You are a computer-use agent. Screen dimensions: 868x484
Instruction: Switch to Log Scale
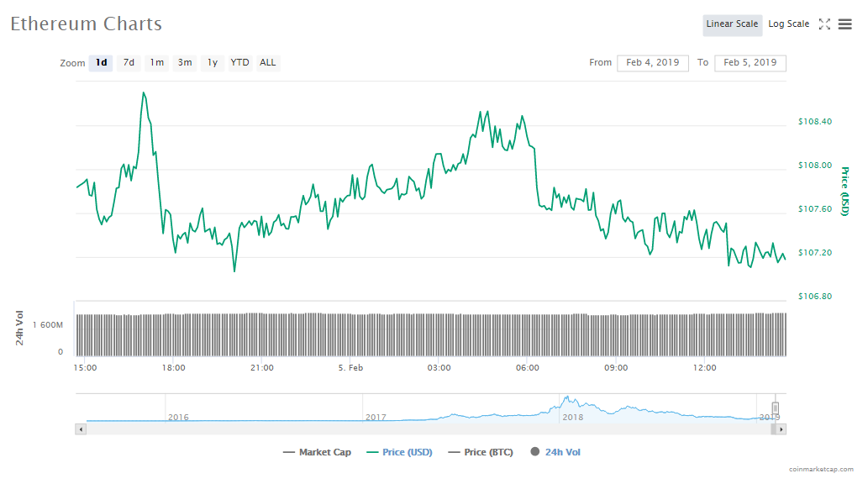[788, 24]
